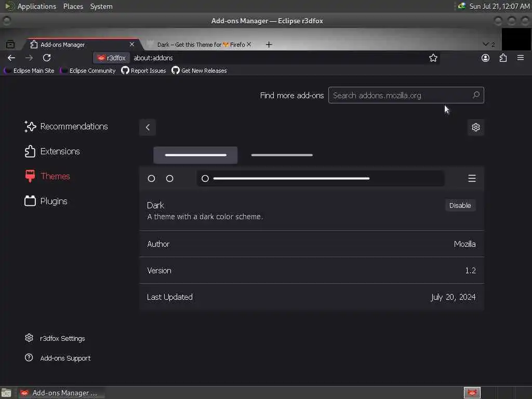Click the show desktop icon in bottom panel
The width and height of the screenshot is (532, 399).
click(6, 393)
